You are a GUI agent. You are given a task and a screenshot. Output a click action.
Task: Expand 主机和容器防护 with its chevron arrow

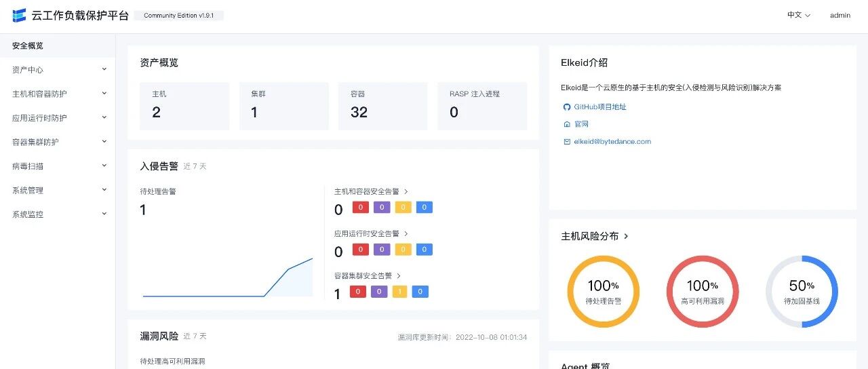104,93
